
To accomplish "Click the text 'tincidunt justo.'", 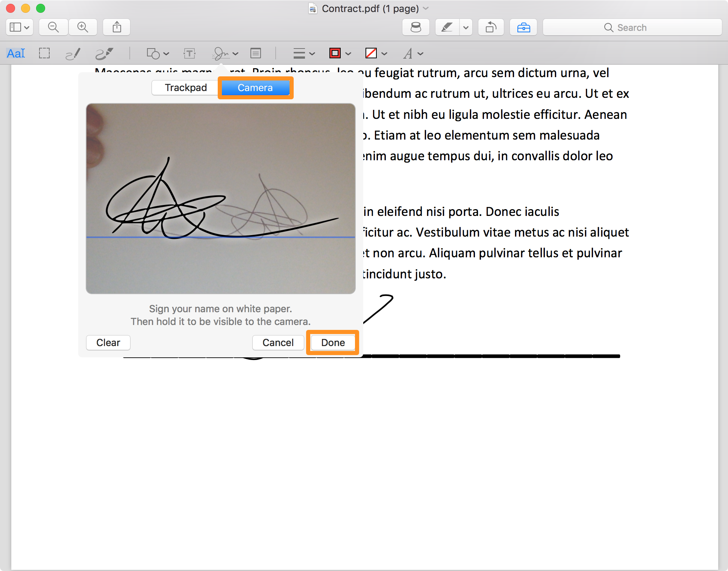I will coord(404,274).
